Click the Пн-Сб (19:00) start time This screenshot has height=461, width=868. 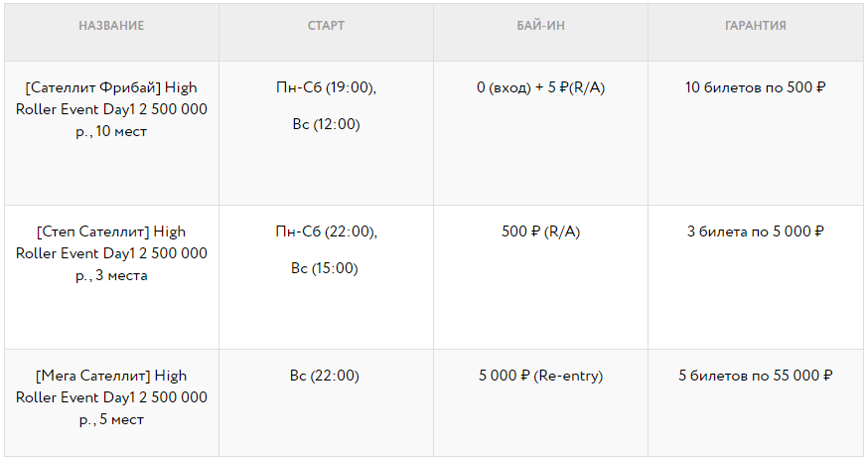pyautogui.click(x=326, y=87)
